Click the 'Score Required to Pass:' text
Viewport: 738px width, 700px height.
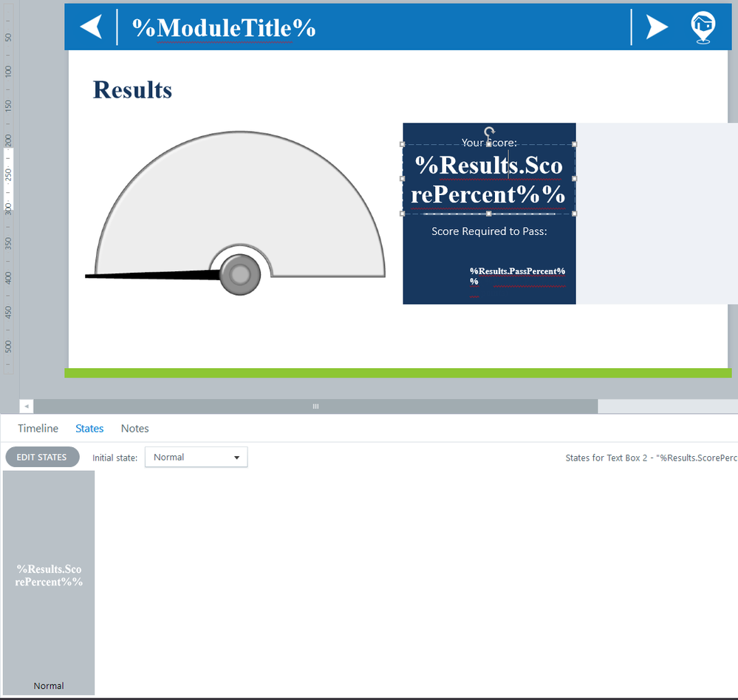489,231
